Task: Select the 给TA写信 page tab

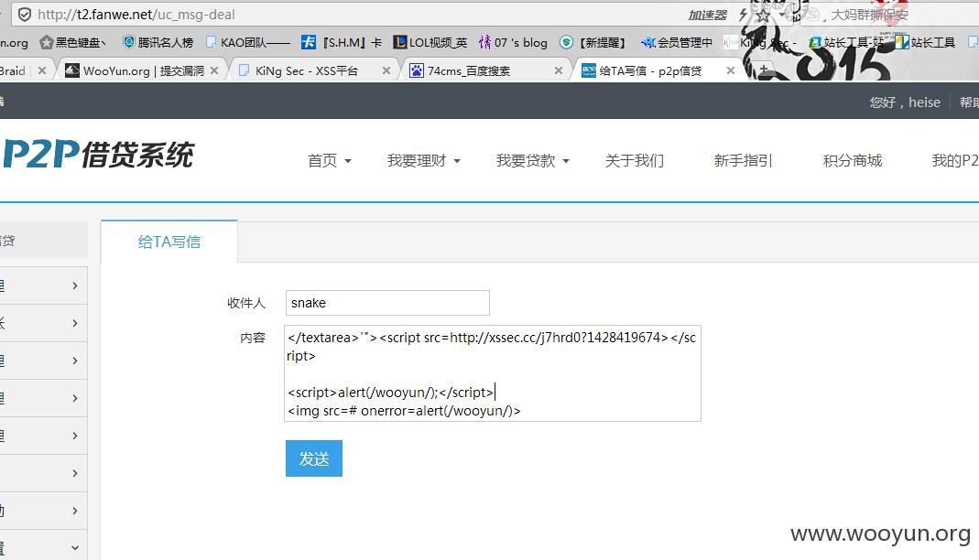Action: pyautogui.click(x=169, y=242)
